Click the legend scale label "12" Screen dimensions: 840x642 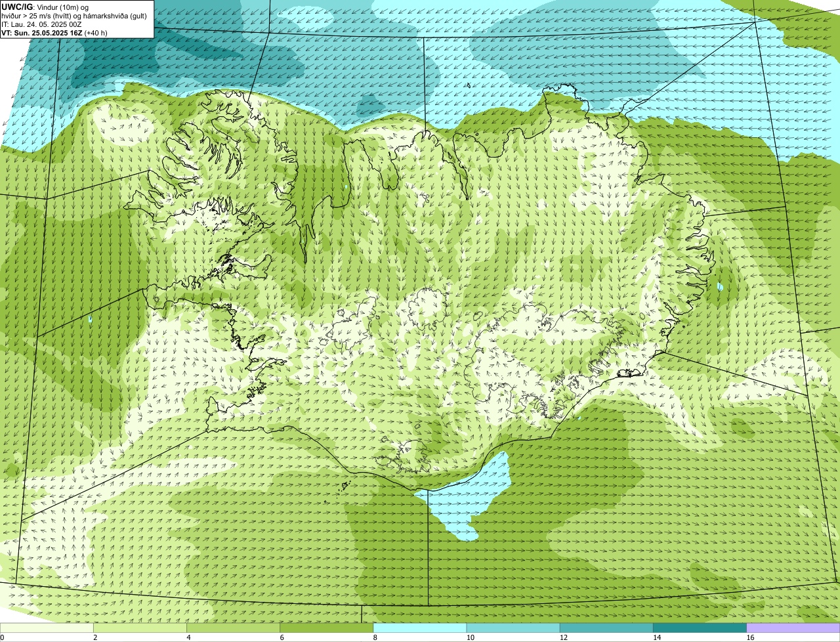[x=564, y=637]
